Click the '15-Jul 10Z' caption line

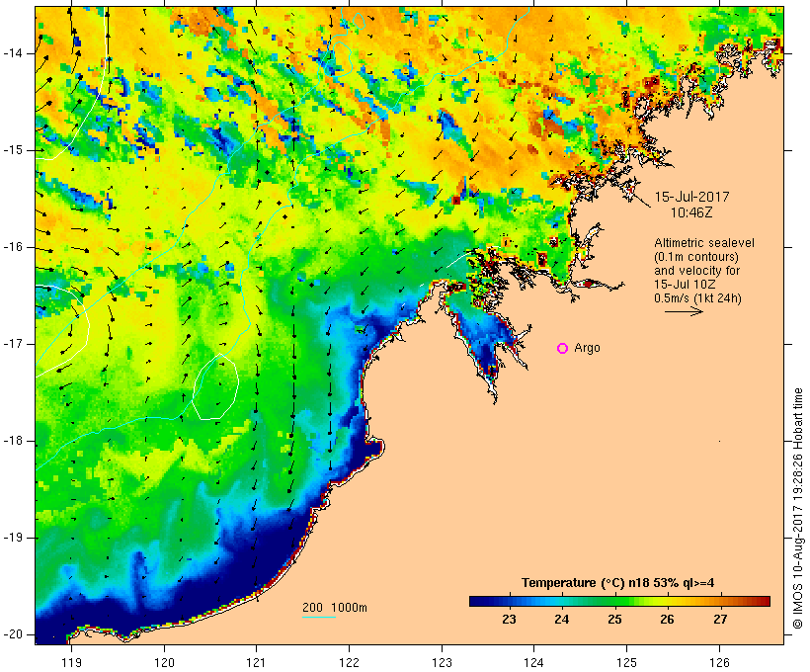coord(685,285)
